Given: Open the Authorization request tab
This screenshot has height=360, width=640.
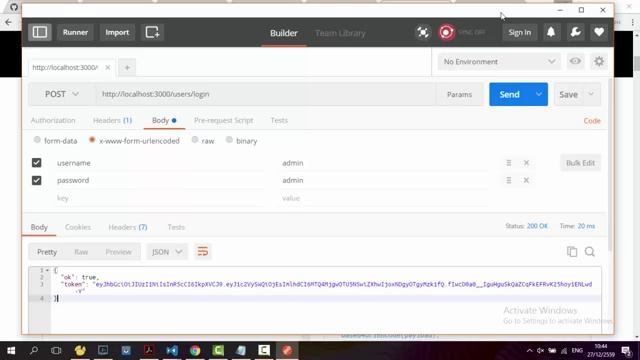Looking at the screenshot, I should click(53, 120).
